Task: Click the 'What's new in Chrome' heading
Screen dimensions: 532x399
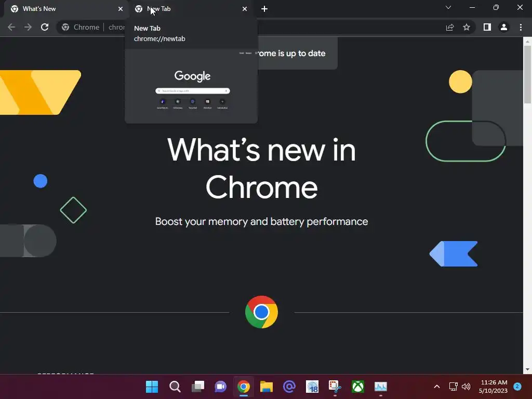Action: pos(262,169)
